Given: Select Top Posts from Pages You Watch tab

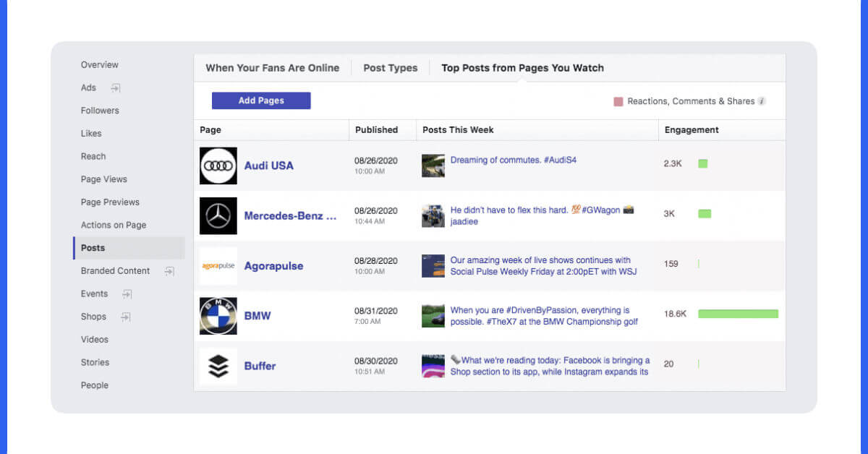Looking at the screenshot, I should point(523,68).
